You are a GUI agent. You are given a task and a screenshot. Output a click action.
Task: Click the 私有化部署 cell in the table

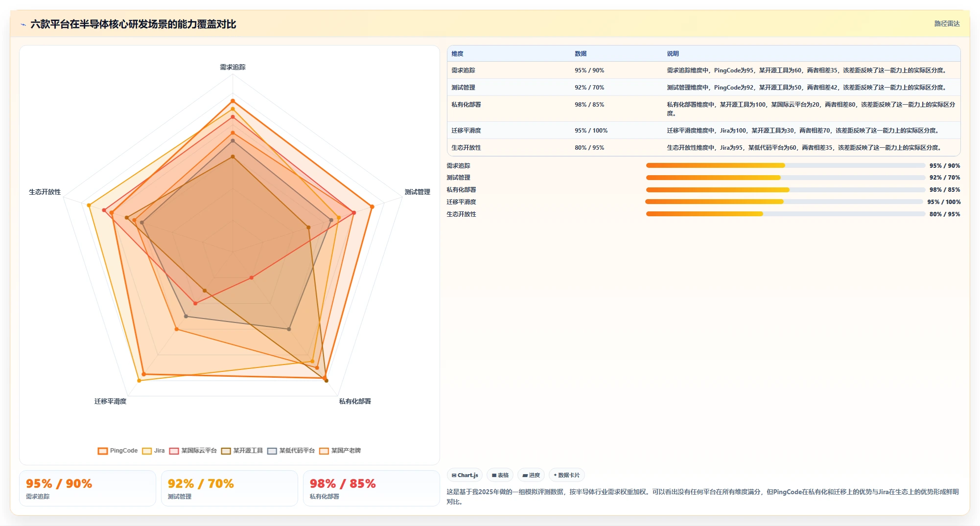coord(466,105)
